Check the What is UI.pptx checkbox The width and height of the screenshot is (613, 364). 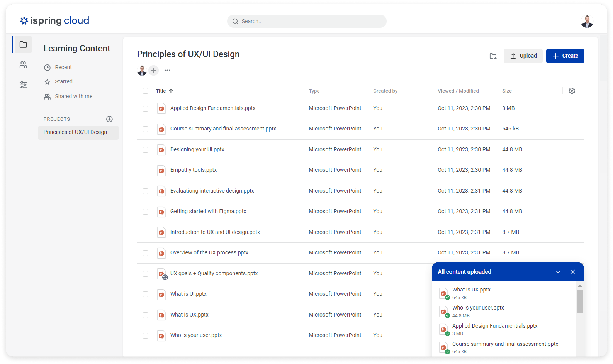[145, 294]
